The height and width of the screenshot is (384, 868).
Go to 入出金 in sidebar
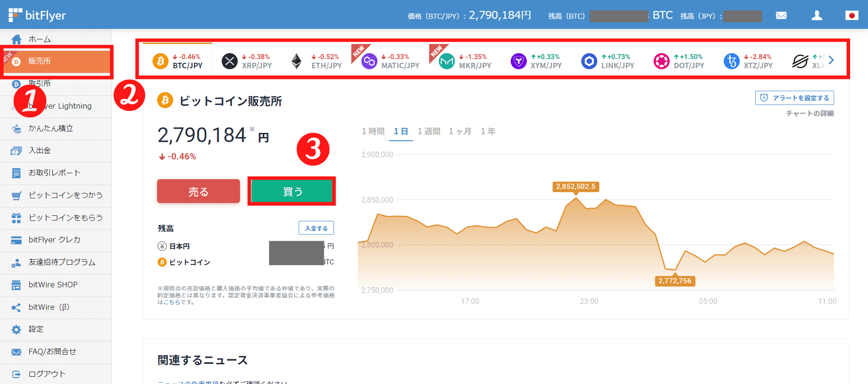(55, 151)
